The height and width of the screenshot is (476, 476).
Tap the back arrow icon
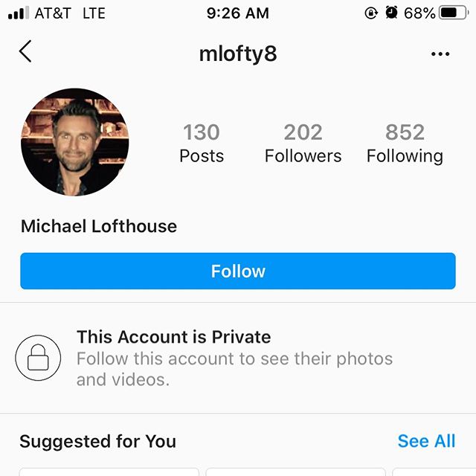point(25,51)
